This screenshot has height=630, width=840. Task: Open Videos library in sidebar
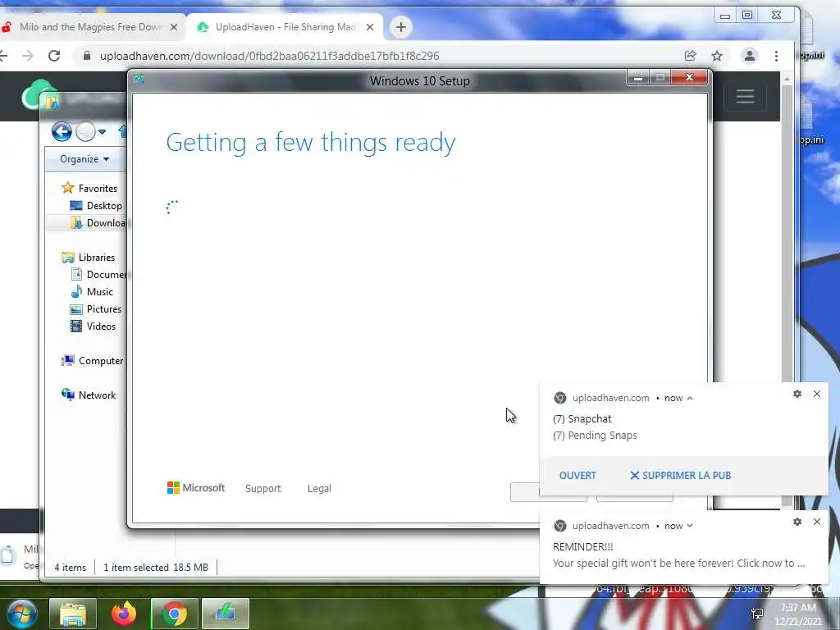click(x=93, y=326)
